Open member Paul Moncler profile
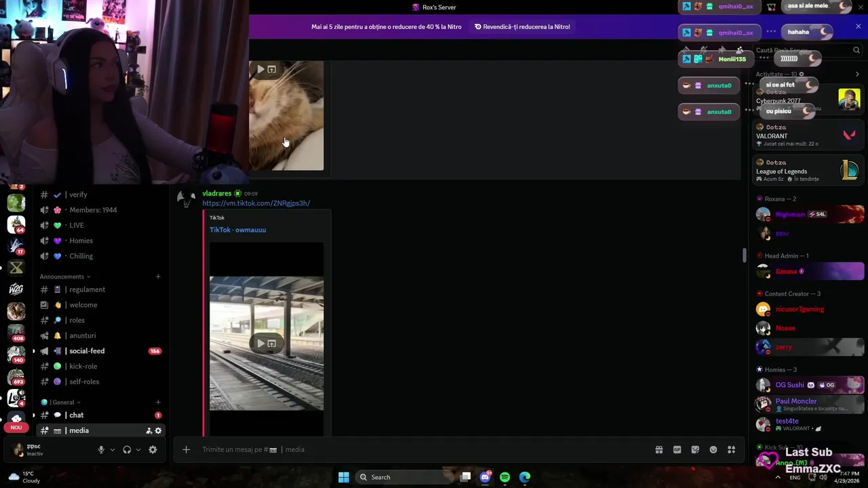 [808, 405]
